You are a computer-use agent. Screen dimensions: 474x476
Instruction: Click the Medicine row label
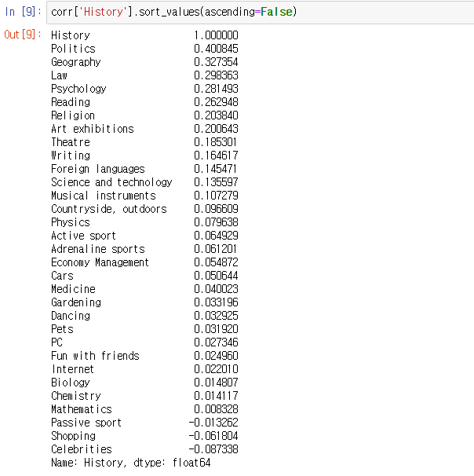coord(73,289)
